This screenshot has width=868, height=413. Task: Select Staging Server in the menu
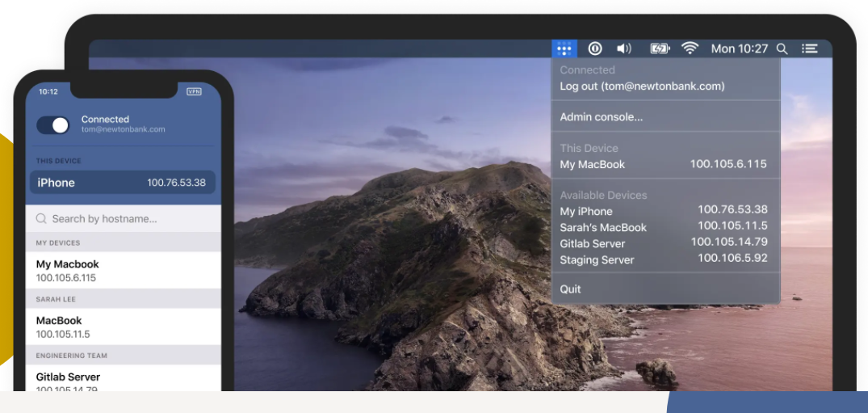click(x=666, y=259)
